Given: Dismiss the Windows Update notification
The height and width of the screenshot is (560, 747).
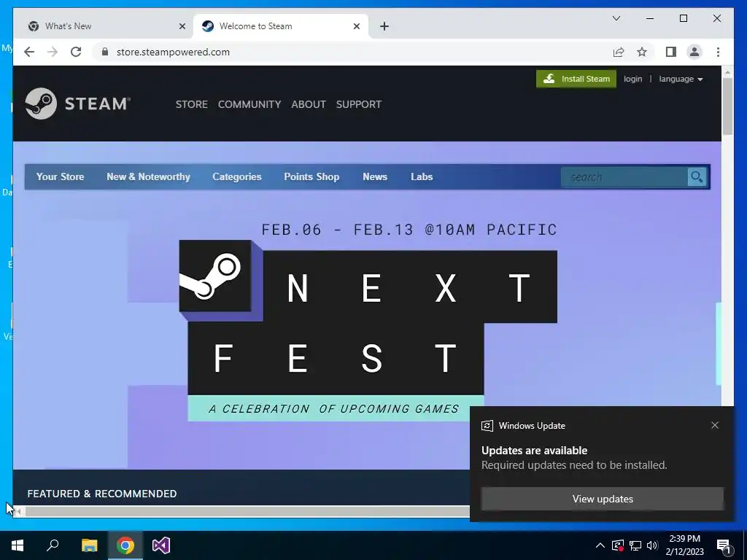Looking at the screenshot, I should (715, 425).
